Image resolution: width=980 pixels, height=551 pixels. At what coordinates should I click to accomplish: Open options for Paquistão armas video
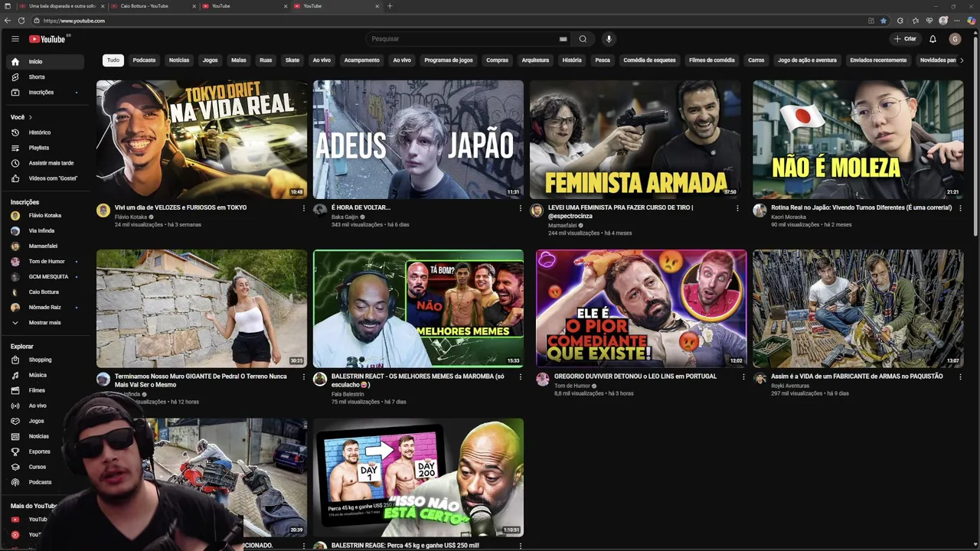960,377
